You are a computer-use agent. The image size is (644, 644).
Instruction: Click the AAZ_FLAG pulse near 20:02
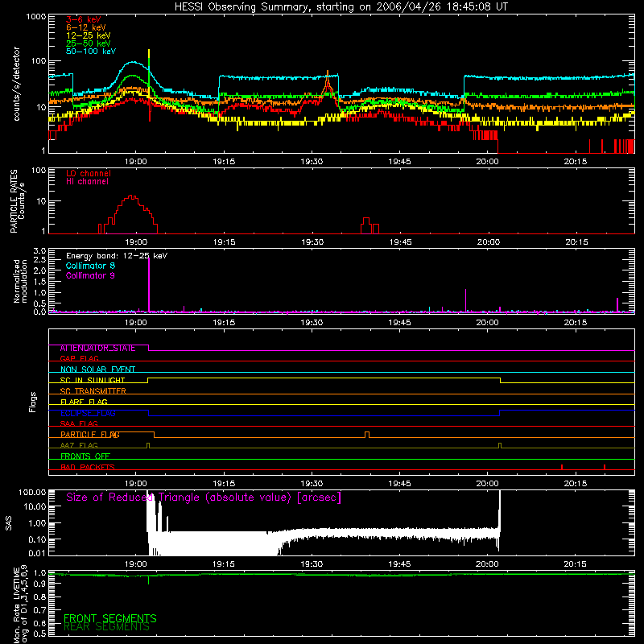(499, 445)
